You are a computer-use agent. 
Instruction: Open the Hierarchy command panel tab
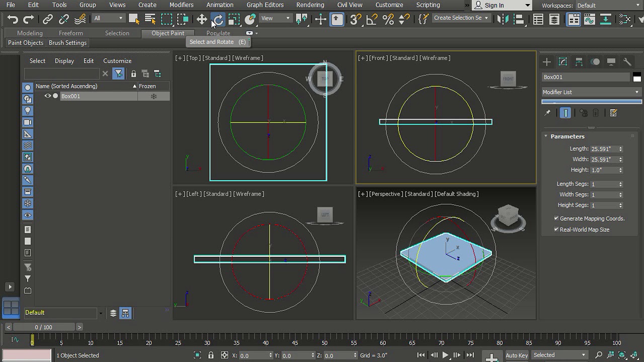pyautogui.click(x=579, y=62)
